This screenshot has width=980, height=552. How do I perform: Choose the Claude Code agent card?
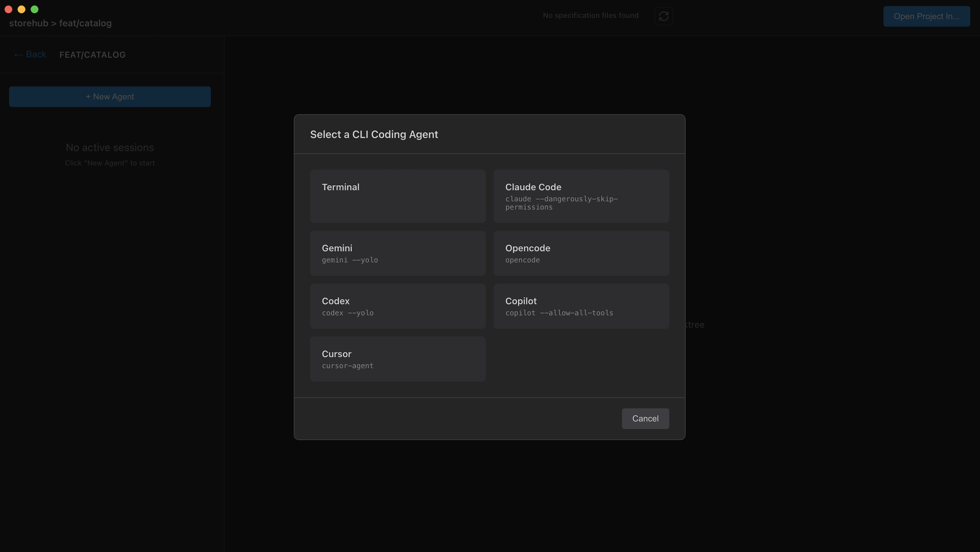coord(581,196)
